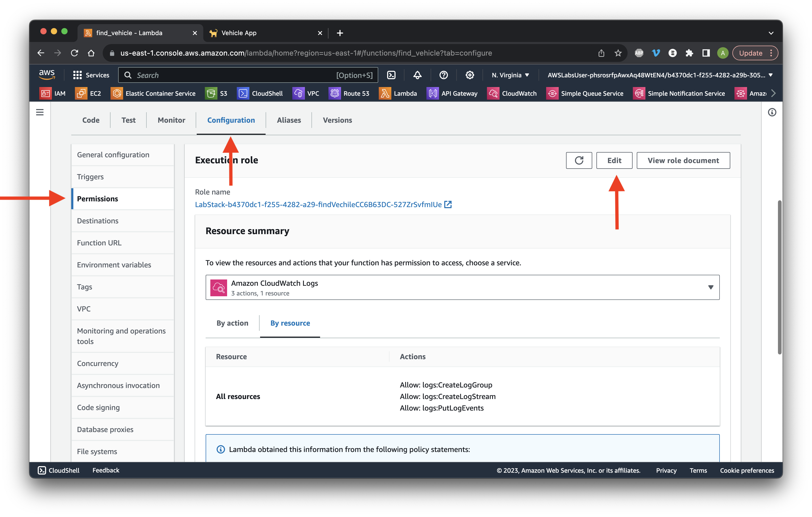The height and width of the screenshot is (517, 812).
Task: Expand the N. Virginia region dropdown
Action: pyautogui.click(x=510, y=75)
